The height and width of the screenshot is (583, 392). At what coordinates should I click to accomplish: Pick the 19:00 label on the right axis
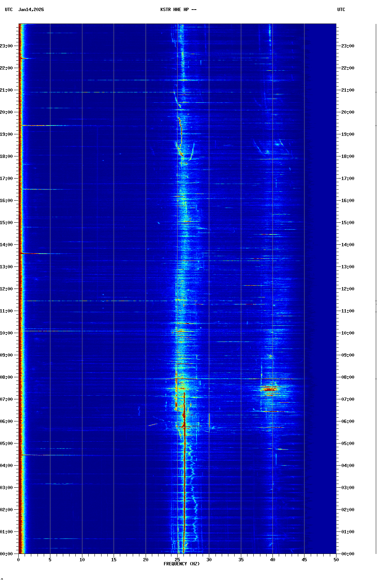pos(348,134)
